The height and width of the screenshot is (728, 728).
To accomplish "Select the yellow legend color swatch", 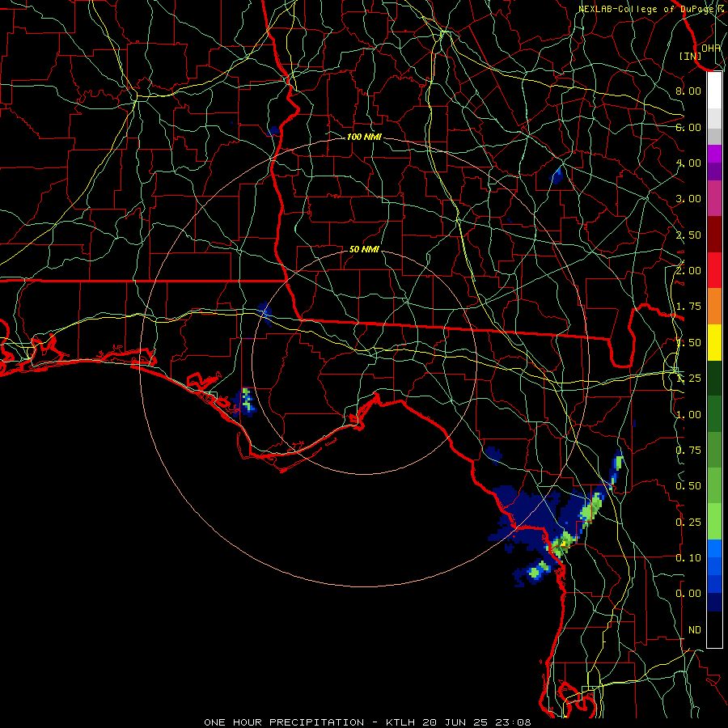I will coord(714,342).
